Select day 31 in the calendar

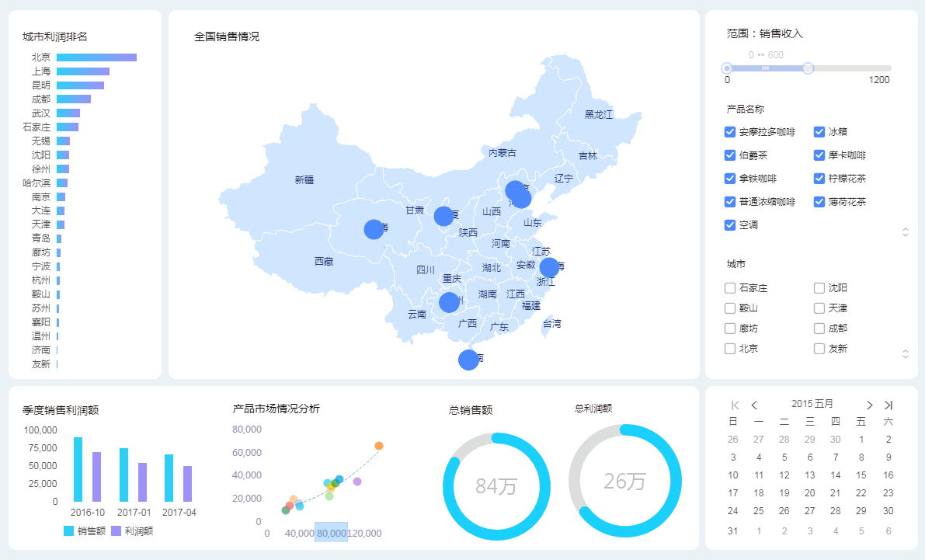point(732,531)
